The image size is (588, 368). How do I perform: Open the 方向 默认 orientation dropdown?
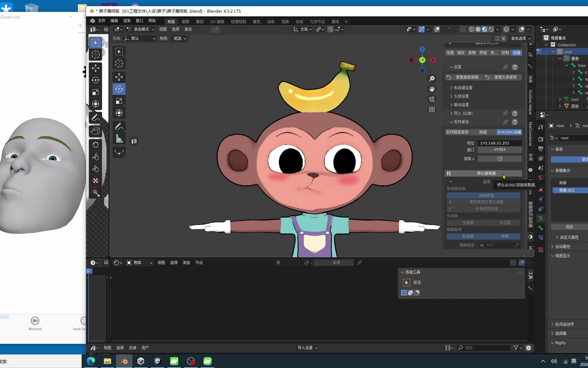point(140,39)
